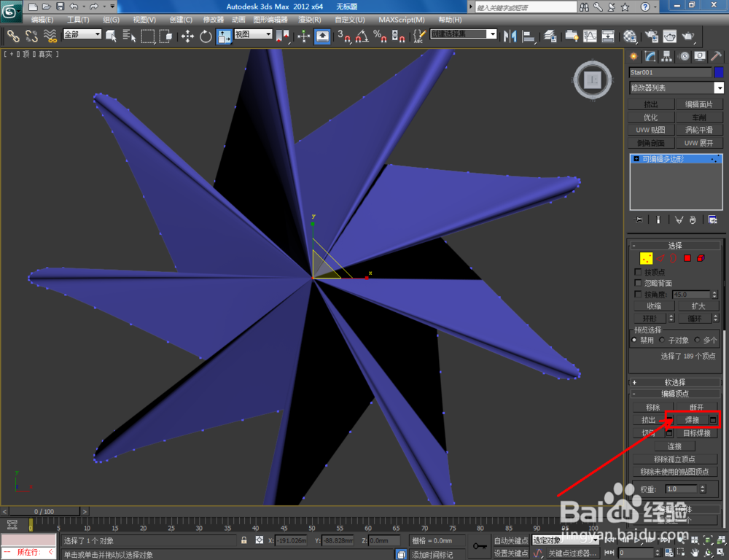Open the 工具(T) menu

point(78,20)
